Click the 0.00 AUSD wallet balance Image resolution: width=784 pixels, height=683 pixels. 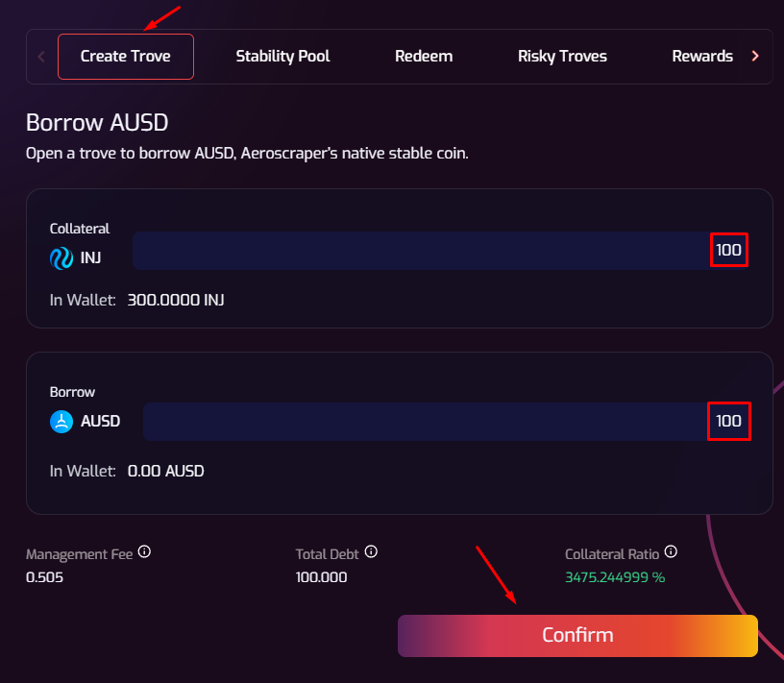pos(165,471)
